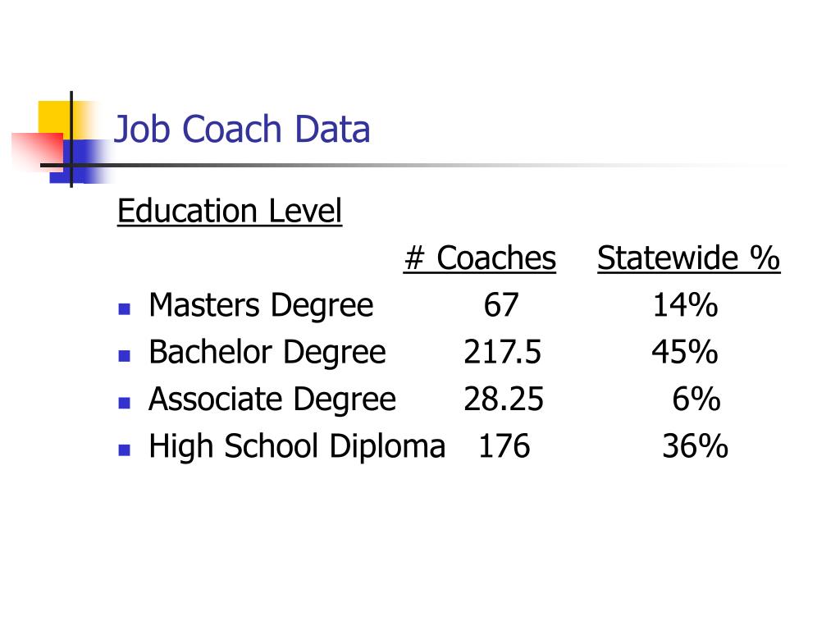The height and width of the screenshot is (630, 840).
Task: Select the Masters Degree text
Action: 261,305
